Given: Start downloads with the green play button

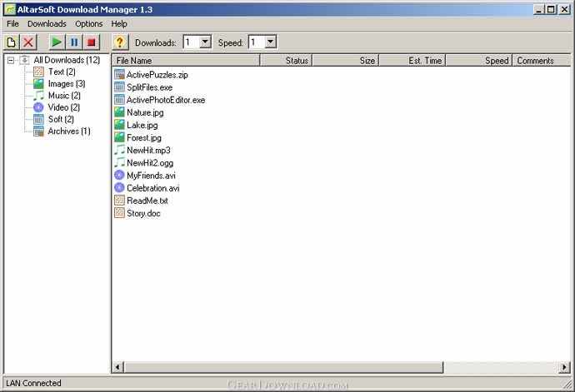Looking at the screenshot, I should (57, 42).
